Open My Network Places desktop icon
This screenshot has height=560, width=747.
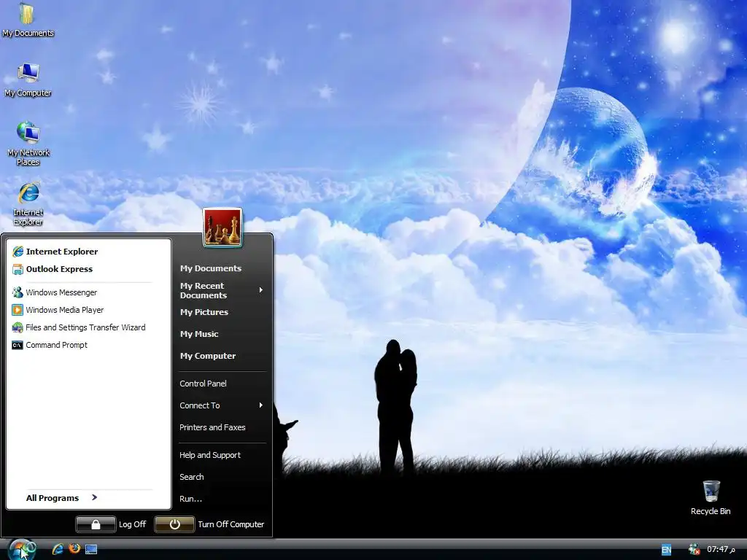pyautogui.click(x=28, y=143)
